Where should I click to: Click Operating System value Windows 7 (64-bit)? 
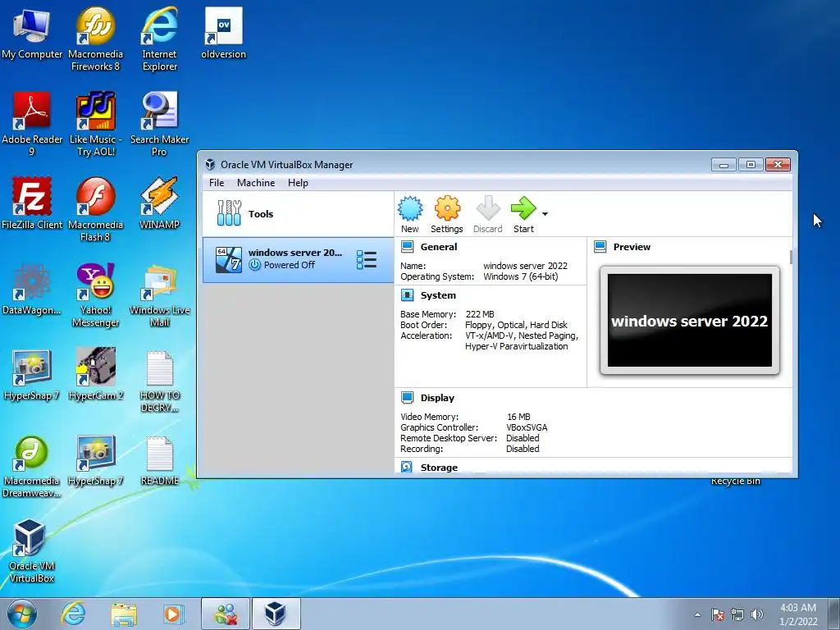(521, 277)
